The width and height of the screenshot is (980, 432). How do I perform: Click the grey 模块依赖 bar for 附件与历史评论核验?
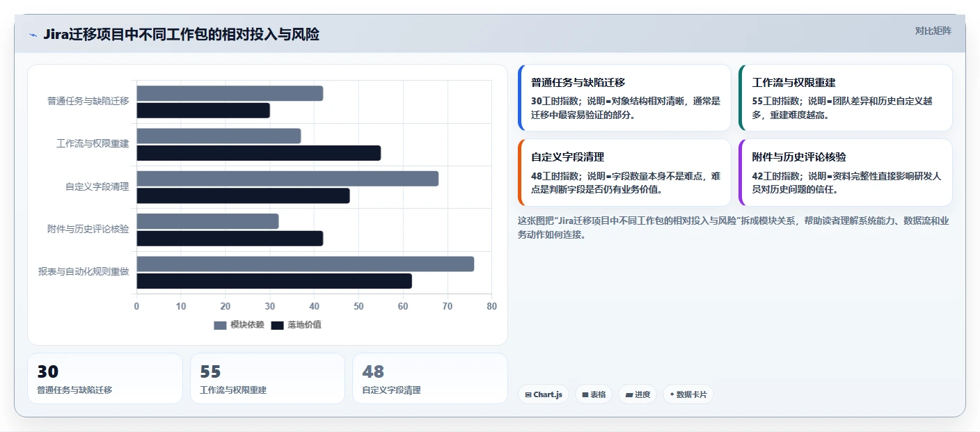[x=207, y=221]
